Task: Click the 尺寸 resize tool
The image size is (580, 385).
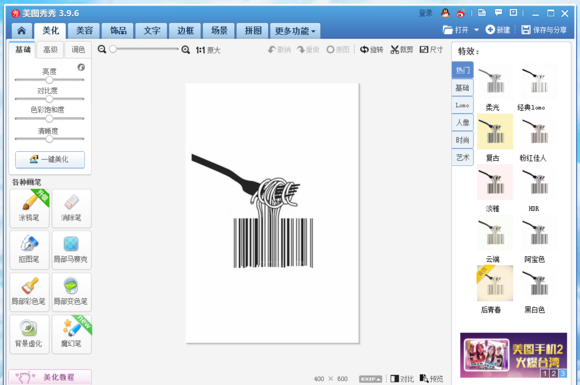Action: [431, 50]
